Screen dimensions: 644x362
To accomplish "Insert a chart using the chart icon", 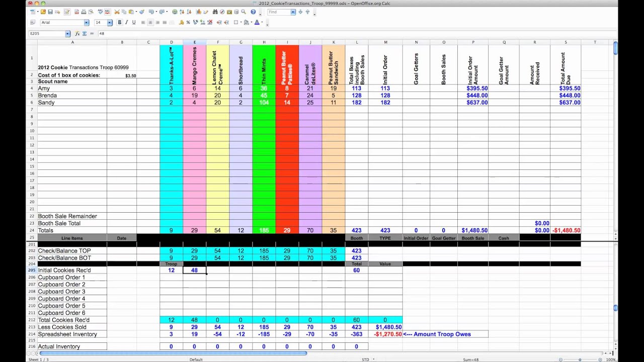I will [198, 12].
